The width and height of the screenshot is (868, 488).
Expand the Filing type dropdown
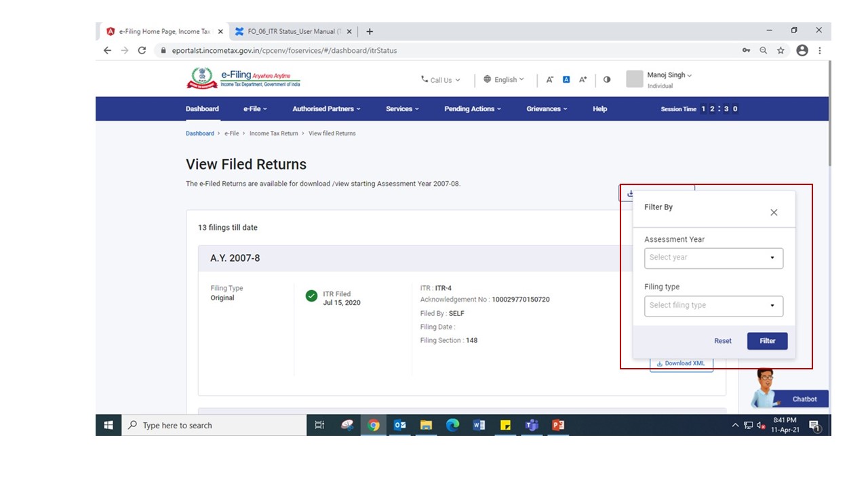(713, 306)
